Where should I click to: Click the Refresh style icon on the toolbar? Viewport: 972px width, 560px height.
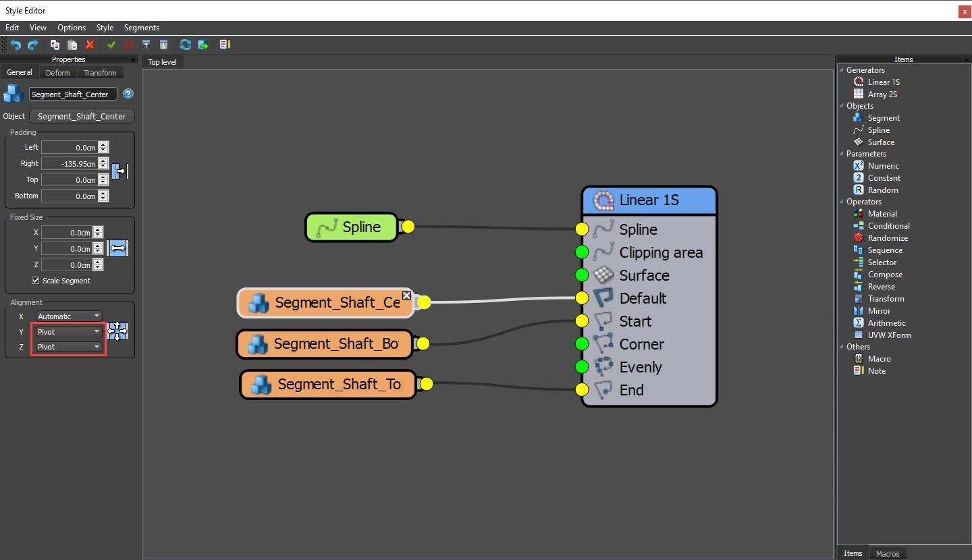pyautogui.click(x=185, y=45)
